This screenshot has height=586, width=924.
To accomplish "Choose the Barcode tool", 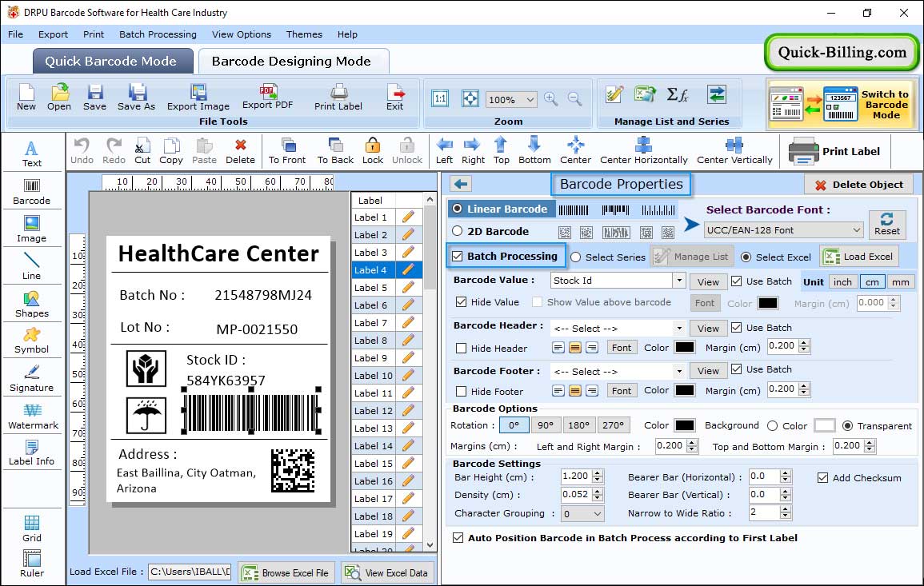I will [32, 192].
